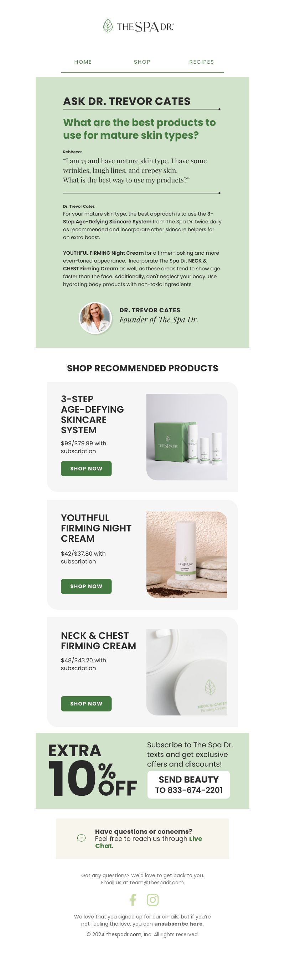The height and width of the screenshot is (980, 285).
Task: Open the Instagram icon link
Action: pyautogui.click(x=153, y=900)
